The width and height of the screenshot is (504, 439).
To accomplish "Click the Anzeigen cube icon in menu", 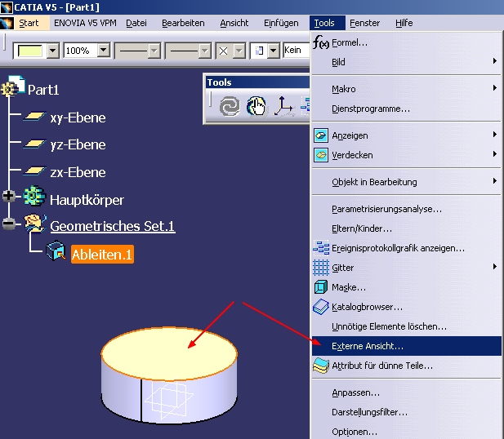I will (x=321, y=135).
